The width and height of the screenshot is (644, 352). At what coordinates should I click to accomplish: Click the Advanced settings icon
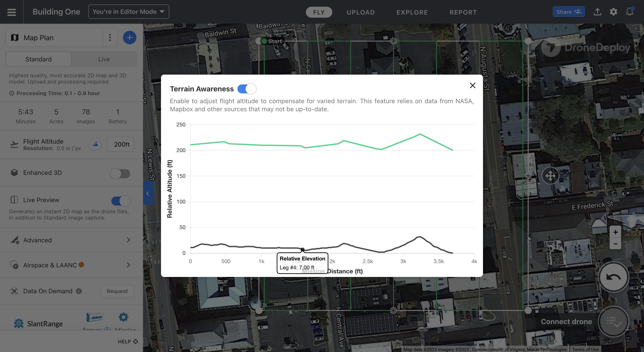coord(15,240)
